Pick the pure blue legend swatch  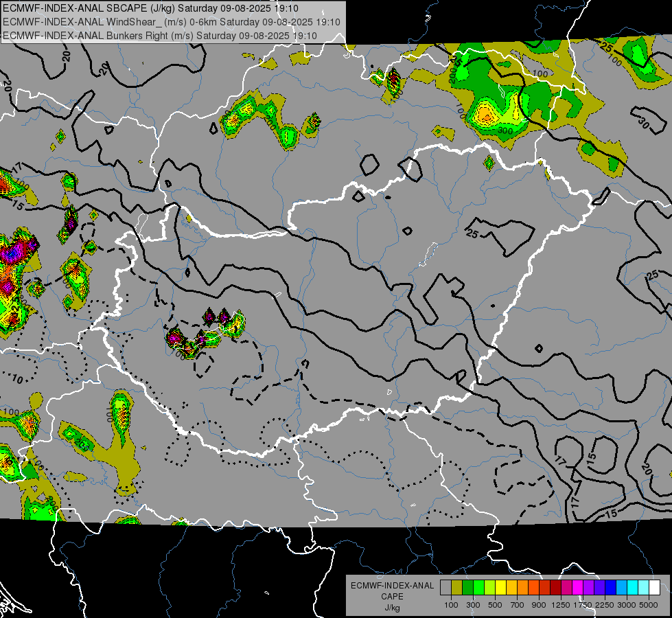point(611,588)
